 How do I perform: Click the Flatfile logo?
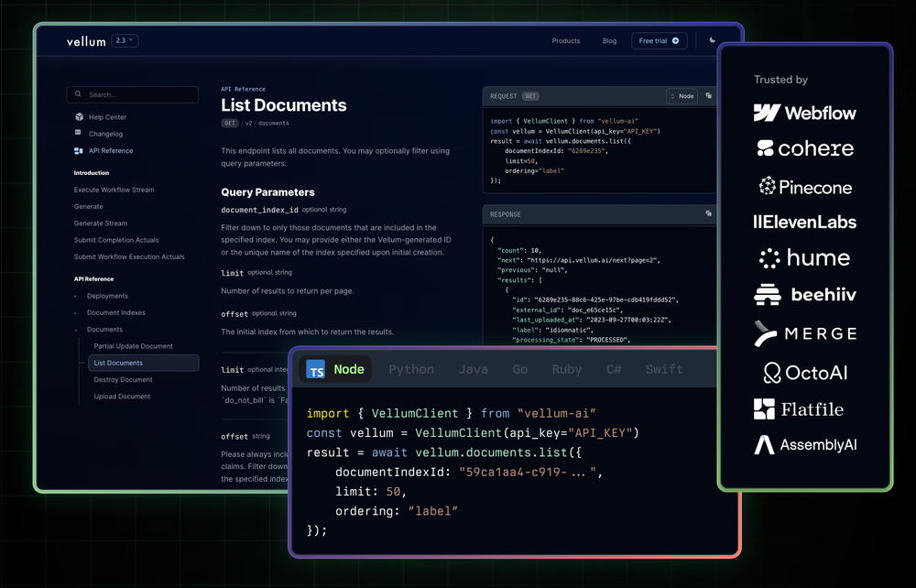pyautogui.click(x=799, y=409)
